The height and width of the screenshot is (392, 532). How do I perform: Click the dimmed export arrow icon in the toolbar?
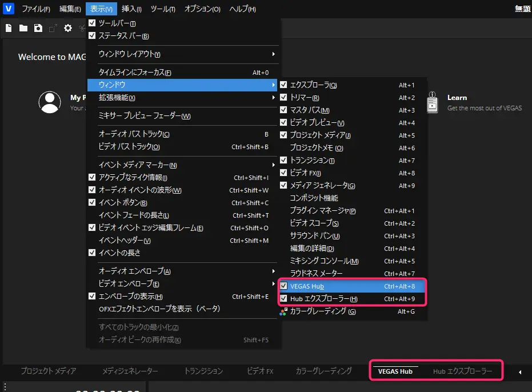pos(53,28)
